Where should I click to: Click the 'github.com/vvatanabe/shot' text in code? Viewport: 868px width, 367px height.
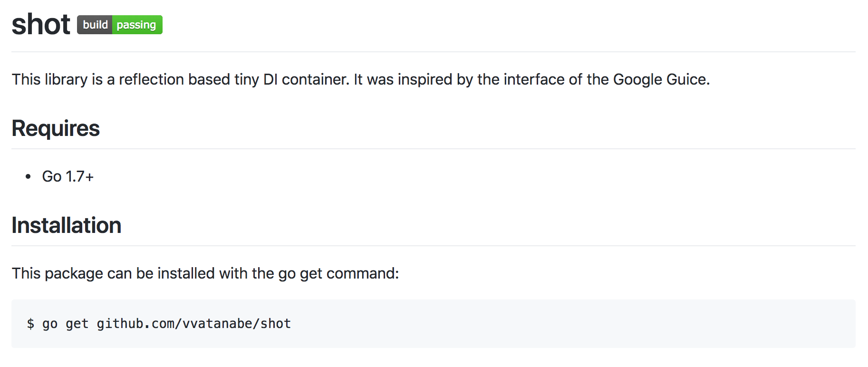[194, 324]
